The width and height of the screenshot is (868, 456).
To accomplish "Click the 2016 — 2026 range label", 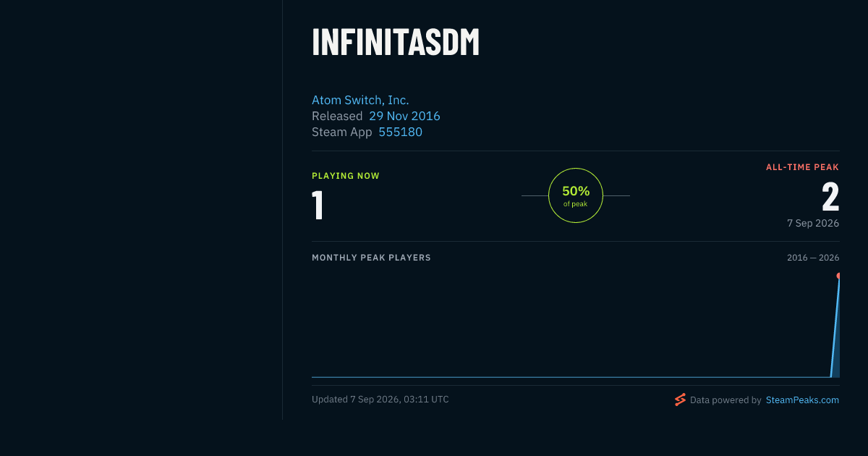I will coord(813,258).
